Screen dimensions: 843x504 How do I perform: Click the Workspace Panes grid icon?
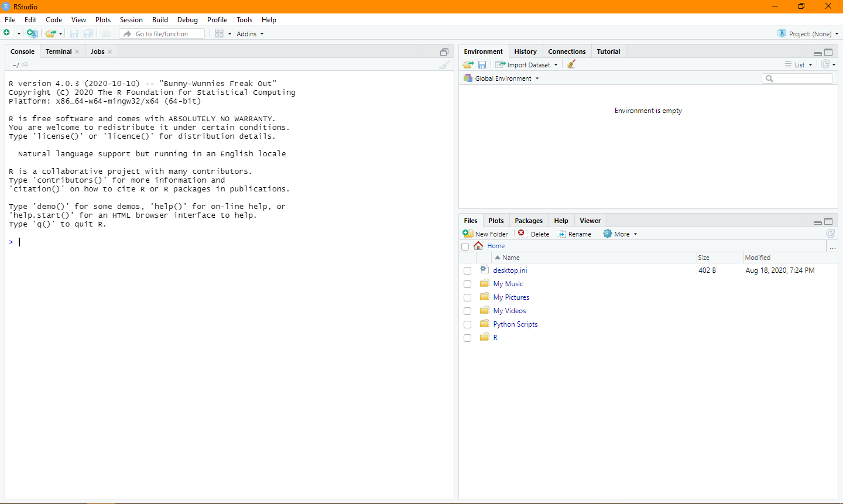[220, 33]
